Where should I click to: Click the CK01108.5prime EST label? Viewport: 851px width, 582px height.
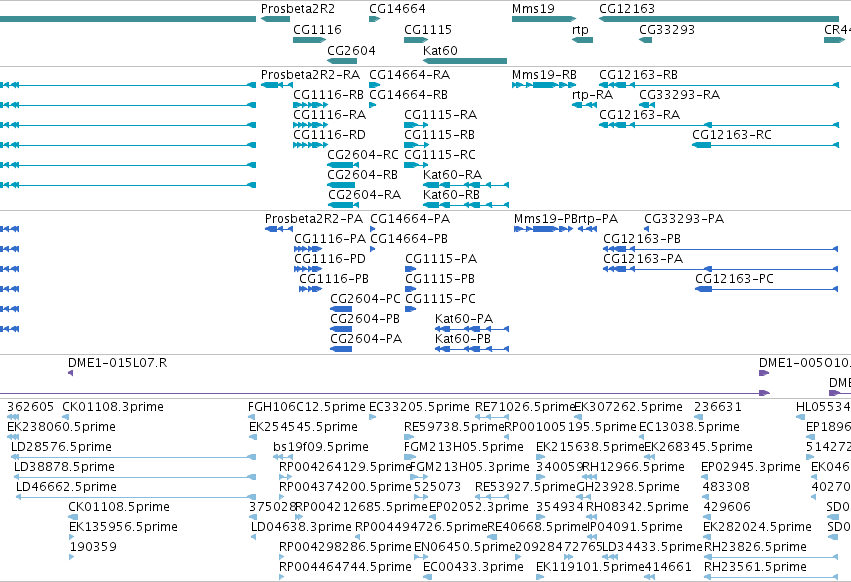click(119, 507)
